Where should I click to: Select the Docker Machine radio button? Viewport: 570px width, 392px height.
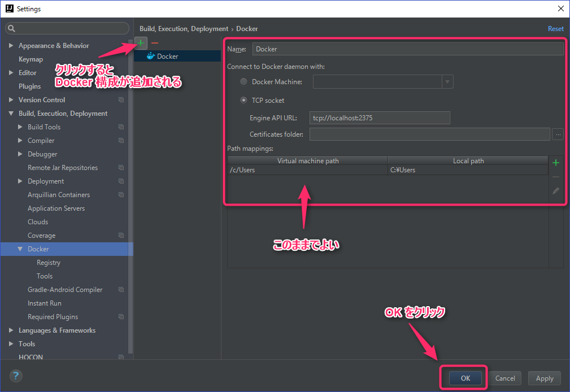(243, 82)
